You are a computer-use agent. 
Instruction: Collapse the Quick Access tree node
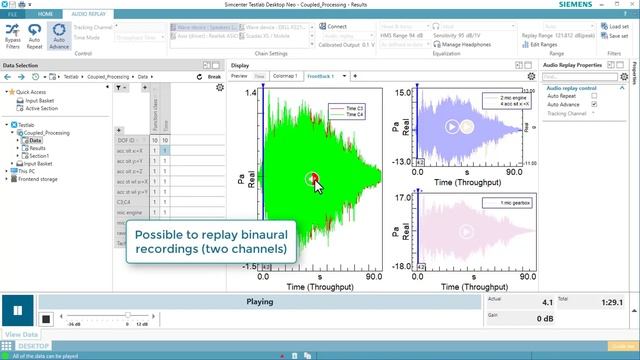click(6, 92)
